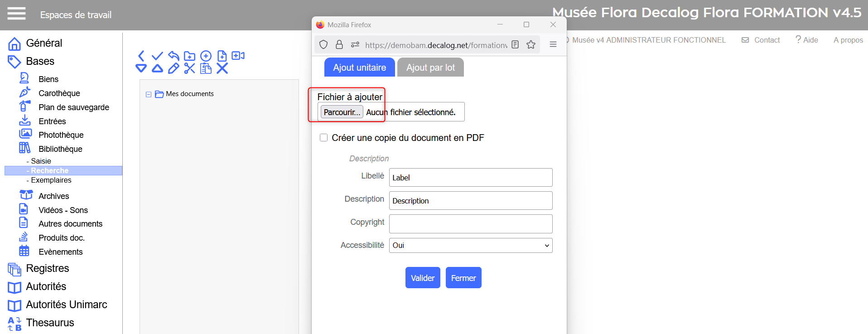The width and height of the screenshot is (868, 334).
Task: Click the Biens bust icon
Action: (24, 78)
